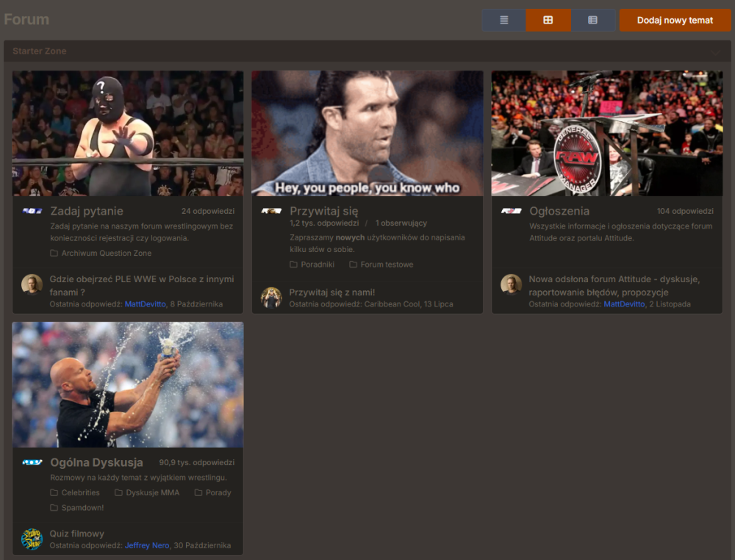Open the Spamdown! subforum folder
Image resolution: width=735 pixels, height=560 pixels.
82,508
